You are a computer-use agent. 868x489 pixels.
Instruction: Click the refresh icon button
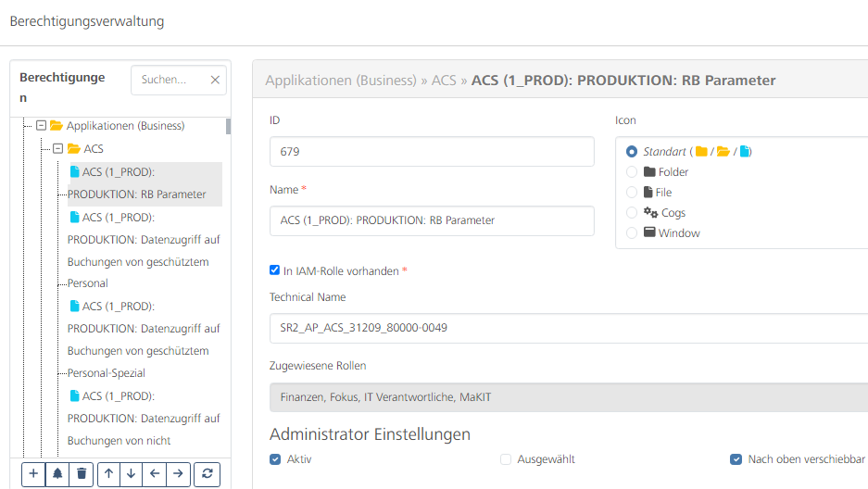208,473
